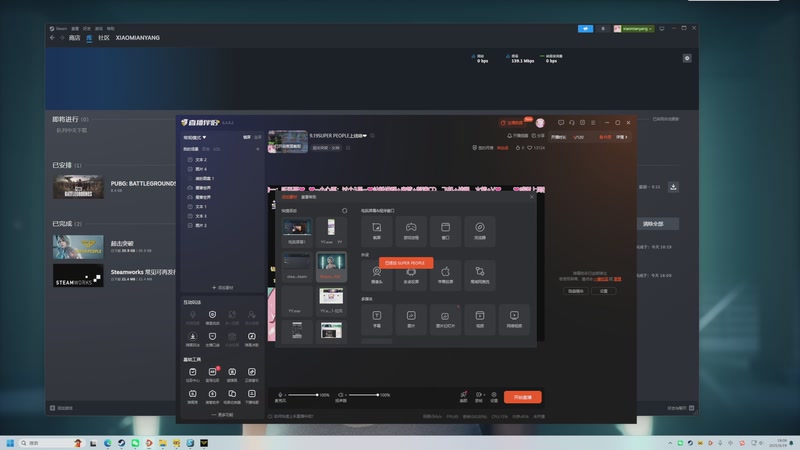Viewport: 800px width, 450px height.
Task: Click the streamer avatar in app header
Action: 540,123
